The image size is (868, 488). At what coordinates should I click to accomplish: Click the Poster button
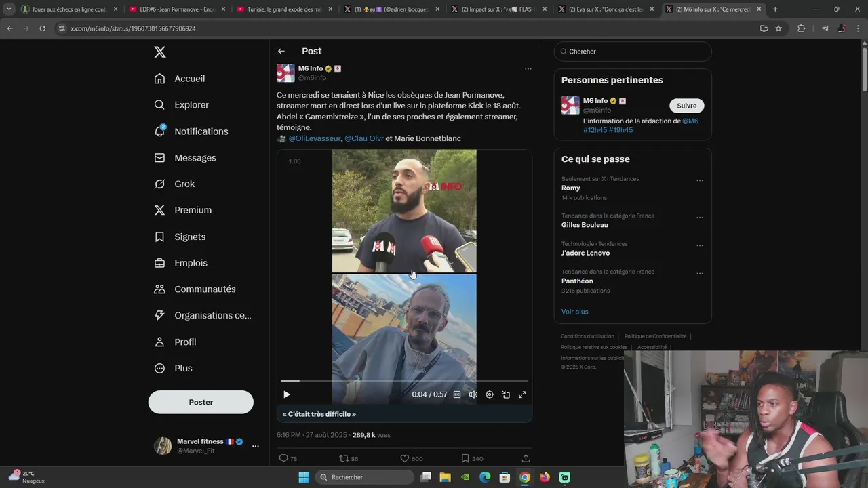201,402
